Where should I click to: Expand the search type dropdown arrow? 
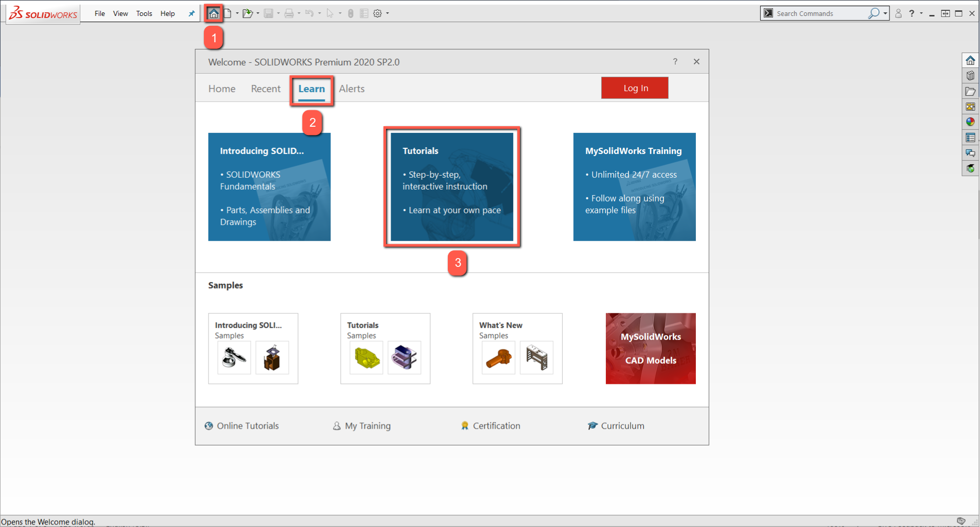point(885,13)
